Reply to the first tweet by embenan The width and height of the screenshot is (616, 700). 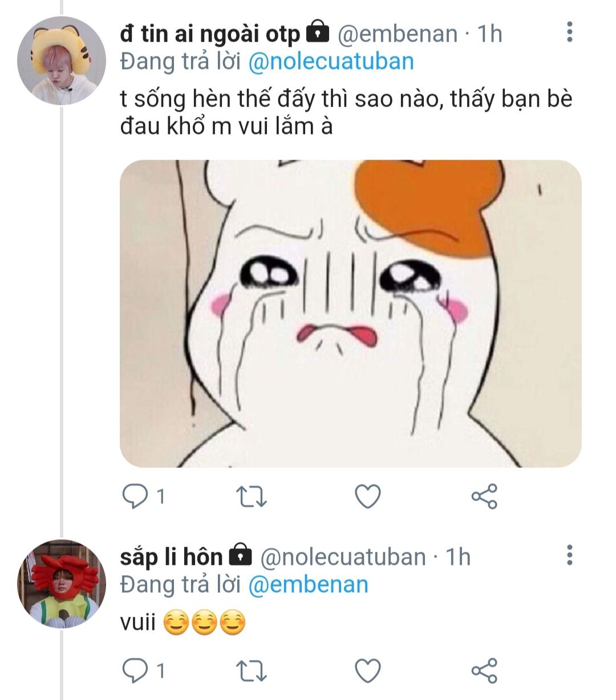(x=135, y=496)
